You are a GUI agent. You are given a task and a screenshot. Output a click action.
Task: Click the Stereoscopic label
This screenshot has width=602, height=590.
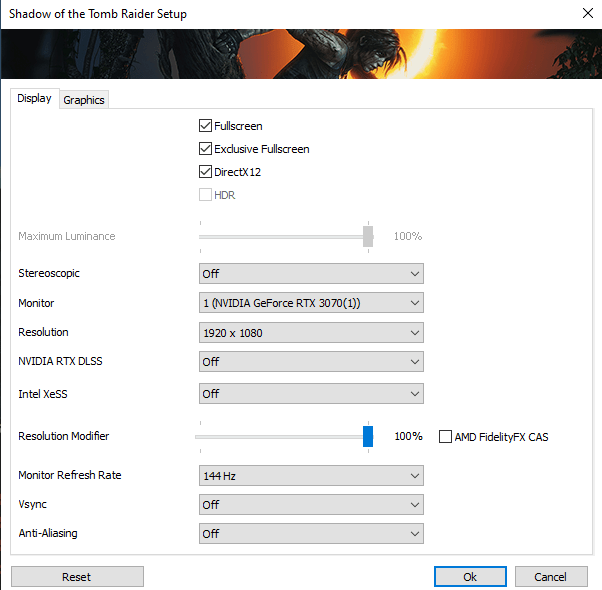coord(49,273)
